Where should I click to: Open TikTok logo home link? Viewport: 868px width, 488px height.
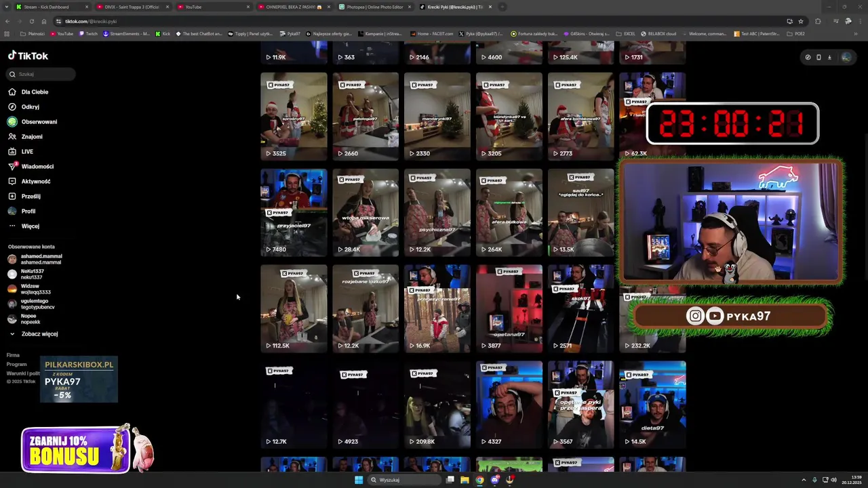click(x=28, y=56)
